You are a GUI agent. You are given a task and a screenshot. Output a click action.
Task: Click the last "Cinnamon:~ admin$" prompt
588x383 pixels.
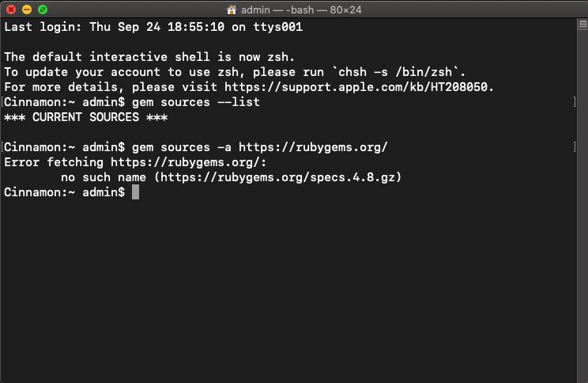tap(64, 192)
